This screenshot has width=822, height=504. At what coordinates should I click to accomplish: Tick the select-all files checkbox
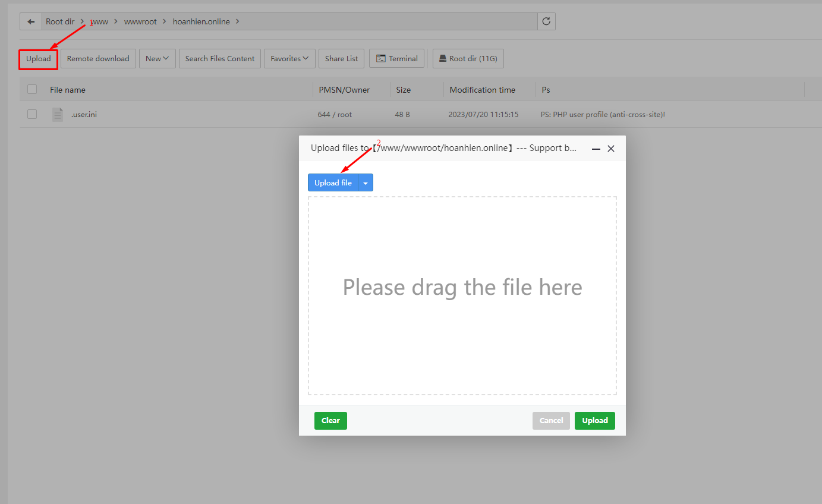click(32, 89)
